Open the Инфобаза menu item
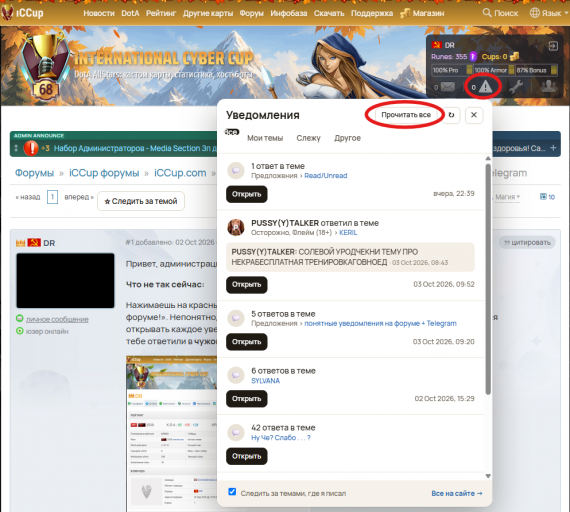The image size is (570, 512). click(x=289, y=13)
